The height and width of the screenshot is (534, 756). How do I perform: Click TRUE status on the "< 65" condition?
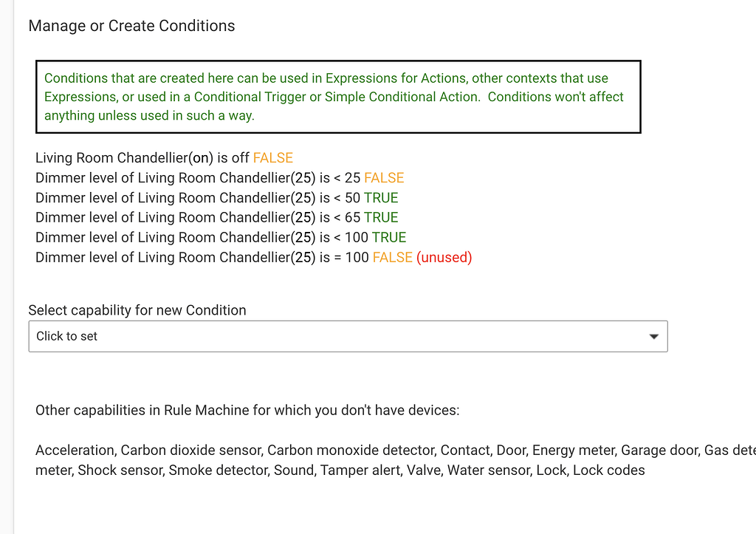(x=381, y=218)
